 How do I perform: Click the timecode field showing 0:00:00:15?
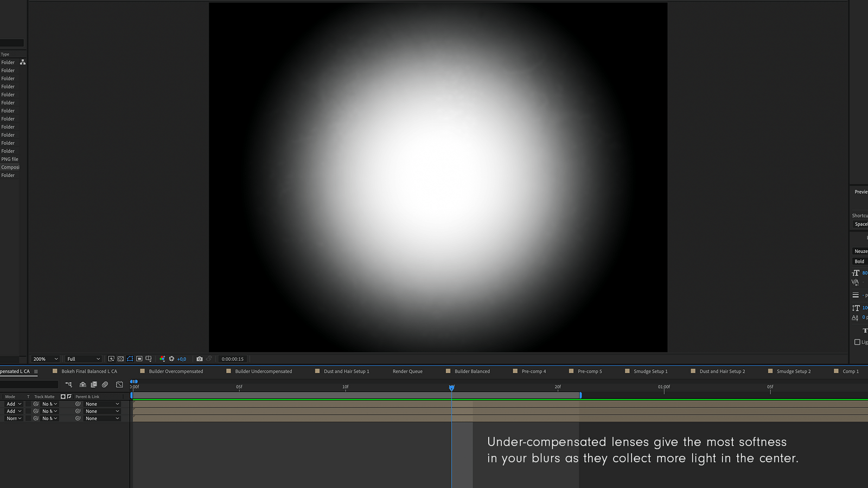[233, 359]
